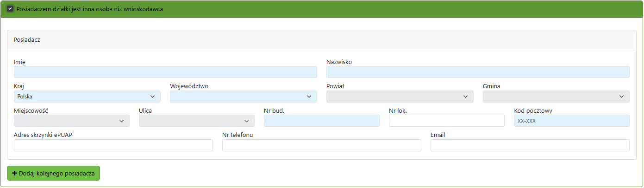Click the Adres skrzynki ePUAP field
644x188 pixels.
pos(113,145)
